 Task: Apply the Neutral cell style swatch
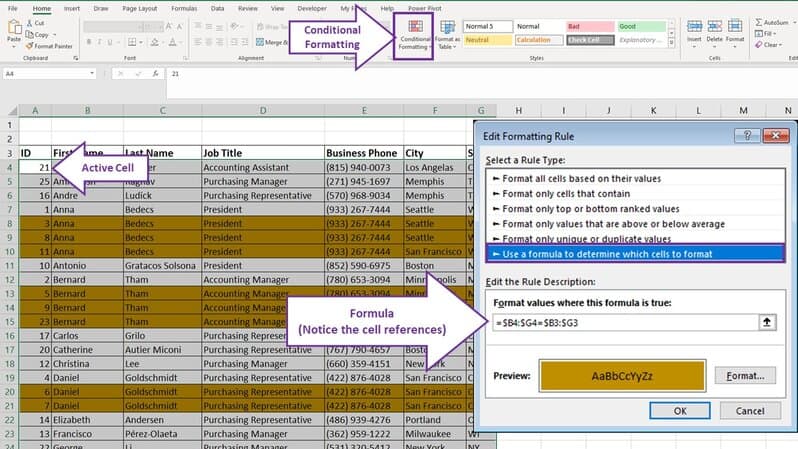[487, 40]
